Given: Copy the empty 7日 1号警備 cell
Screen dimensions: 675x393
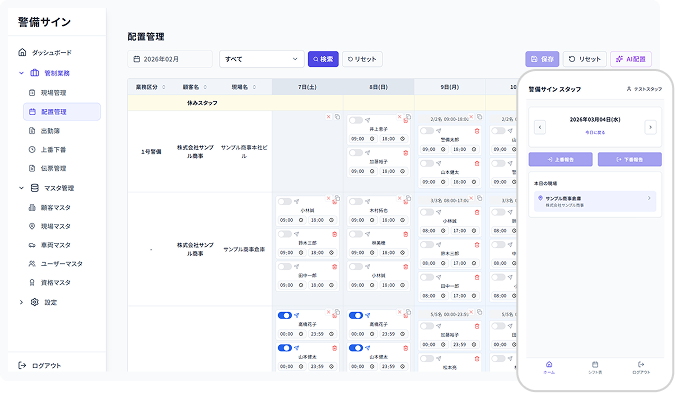Looking at the screenshot, I should tap(337, 117).
